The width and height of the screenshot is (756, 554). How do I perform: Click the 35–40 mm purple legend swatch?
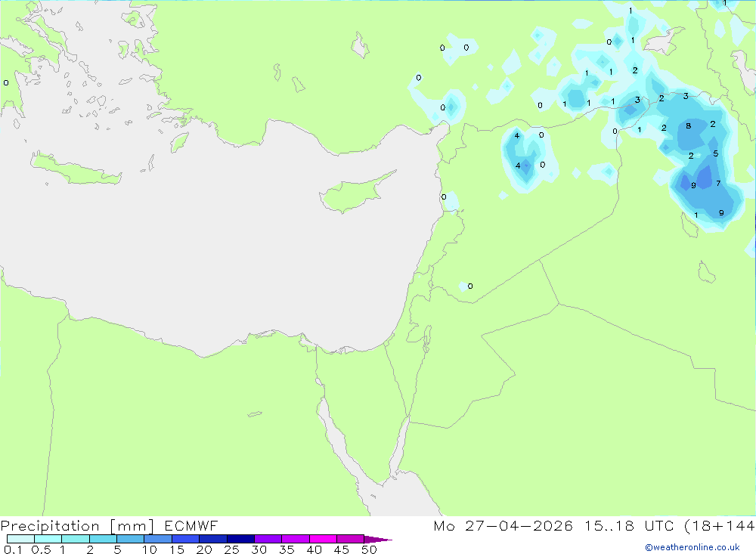coord(295,539)
